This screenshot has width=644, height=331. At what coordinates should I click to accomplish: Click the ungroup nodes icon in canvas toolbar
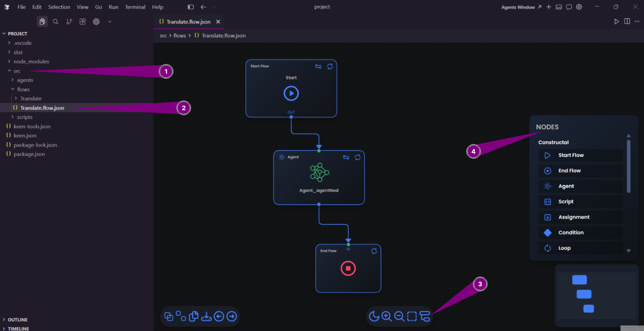coord(181,316)
